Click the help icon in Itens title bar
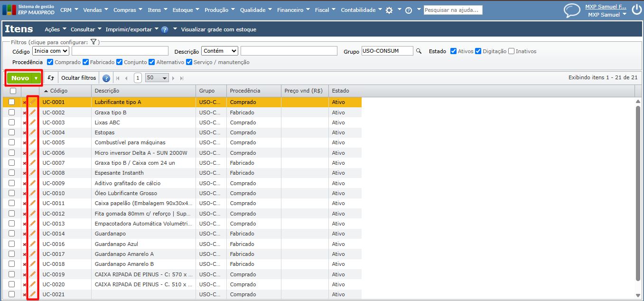The image size is (644, 301). tap(165, 29)
